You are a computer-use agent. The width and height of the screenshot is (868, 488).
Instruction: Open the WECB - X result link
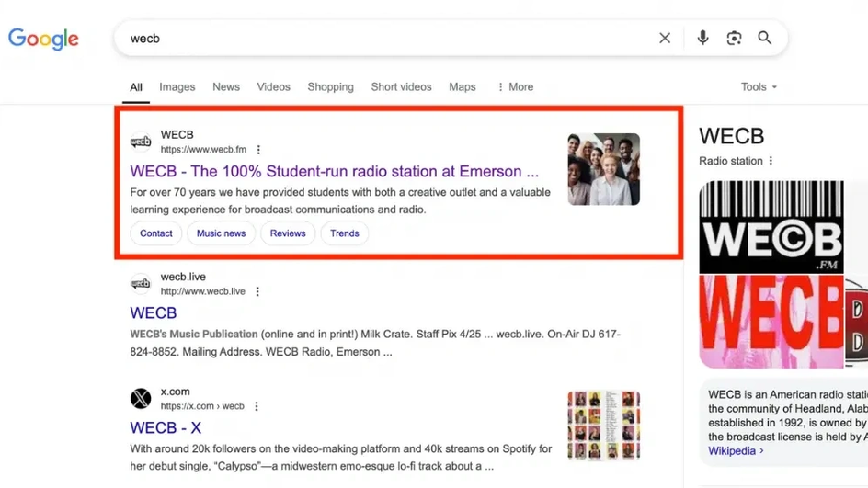tap(166, 427)
